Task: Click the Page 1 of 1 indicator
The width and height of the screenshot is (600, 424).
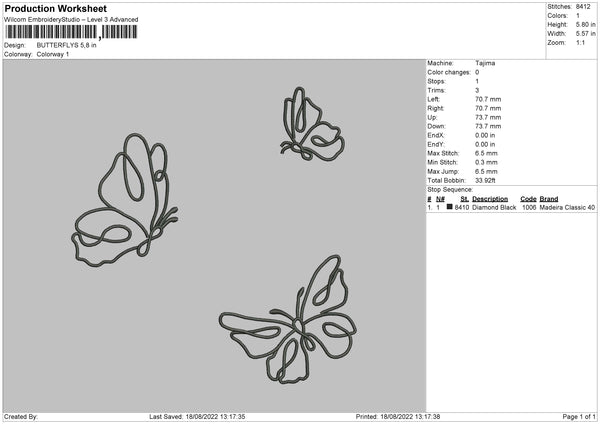Action: point(579,416)
